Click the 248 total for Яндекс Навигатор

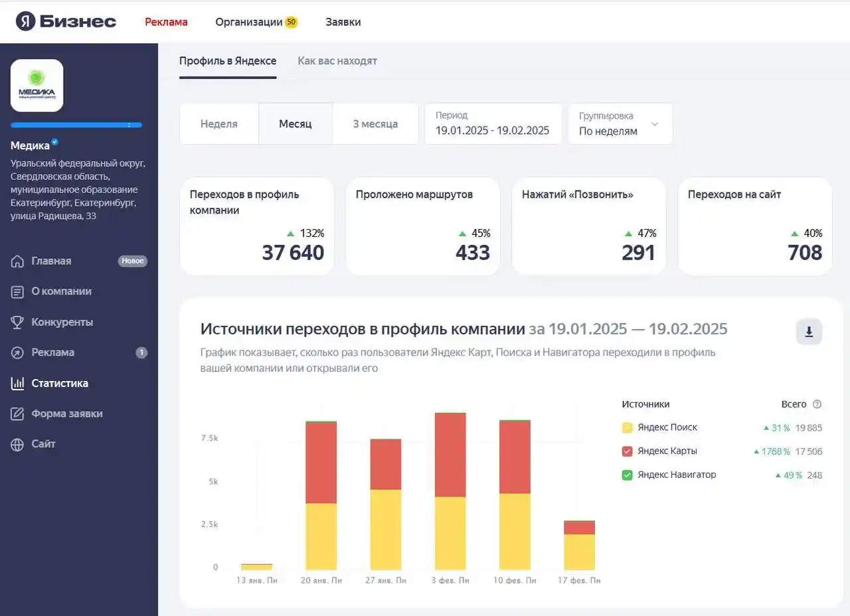pos(815,475)
